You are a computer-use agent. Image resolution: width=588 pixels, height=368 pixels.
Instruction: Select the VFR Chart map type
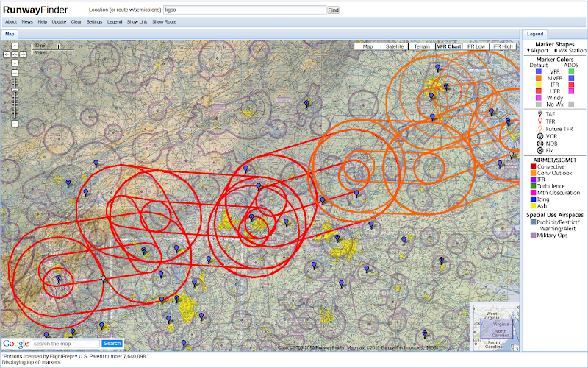449,46
